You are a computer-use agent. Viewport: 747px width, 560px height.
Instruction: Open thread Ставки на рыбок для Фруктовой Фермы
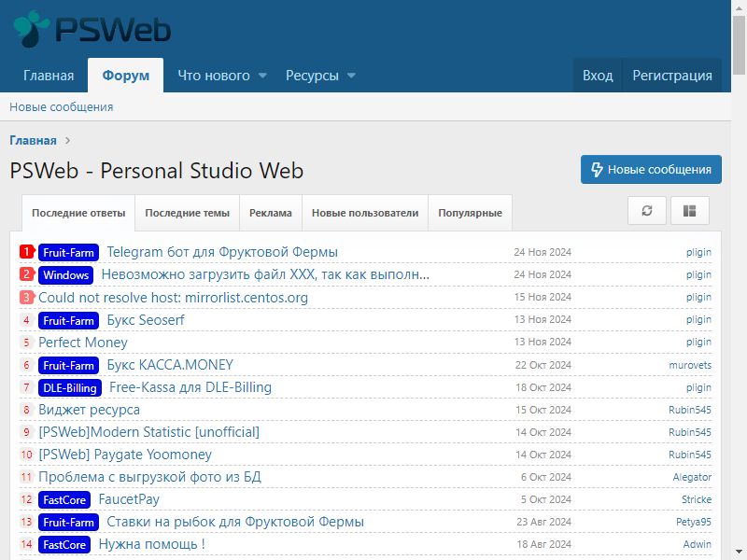(x=235, y=522)
